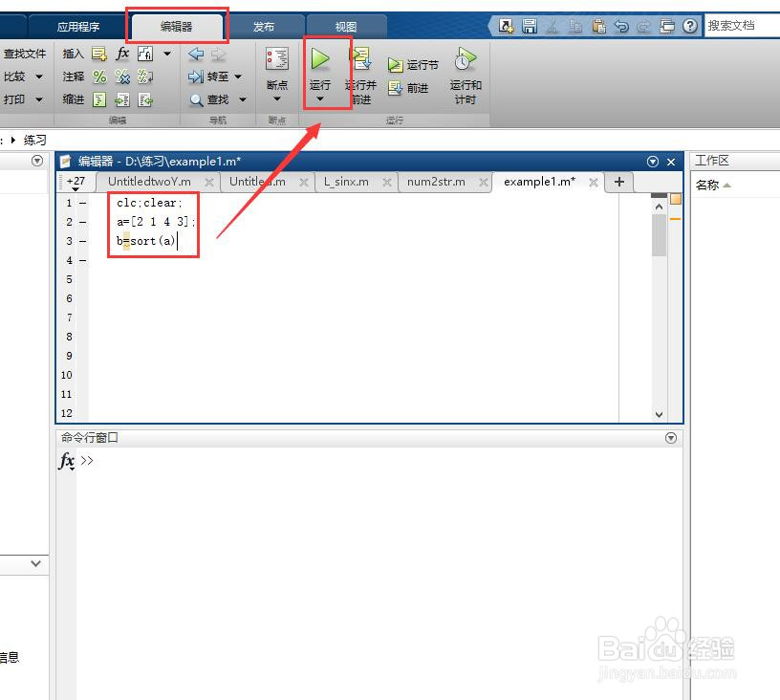Open the L_sinx.m file tab
780x700 pixels.
tap(346, 182)
